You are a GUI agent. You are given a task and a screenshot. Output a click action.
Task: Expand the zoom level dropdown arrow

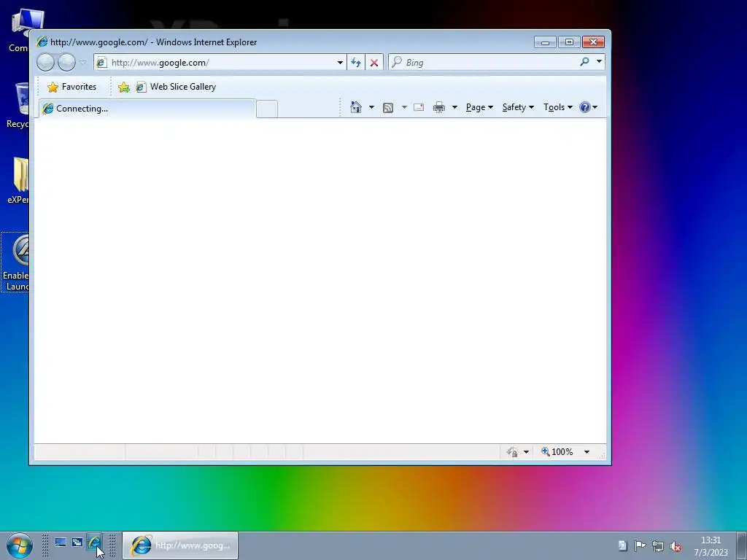click(587, 452)
